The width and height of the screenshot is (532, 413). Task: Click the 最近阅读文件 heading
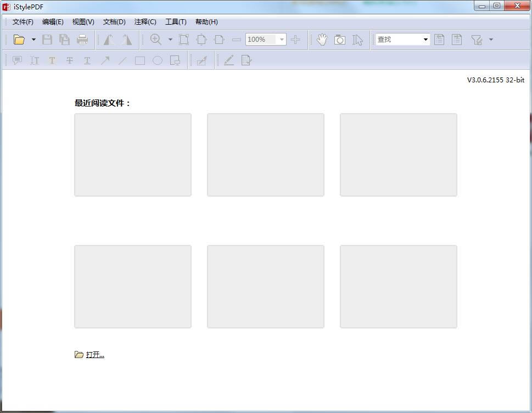[103, 103]
